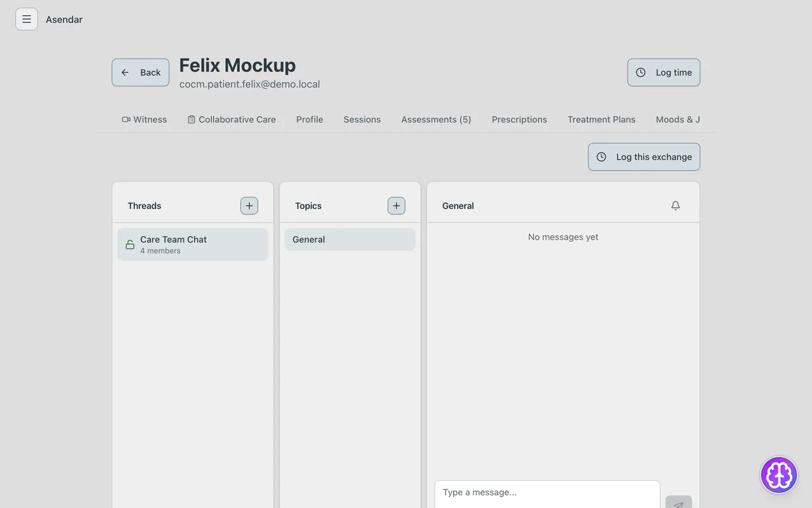Viewport: 812px width, 508px height.
Task: Click the Asendar app name
Action: tap(64, 19)
